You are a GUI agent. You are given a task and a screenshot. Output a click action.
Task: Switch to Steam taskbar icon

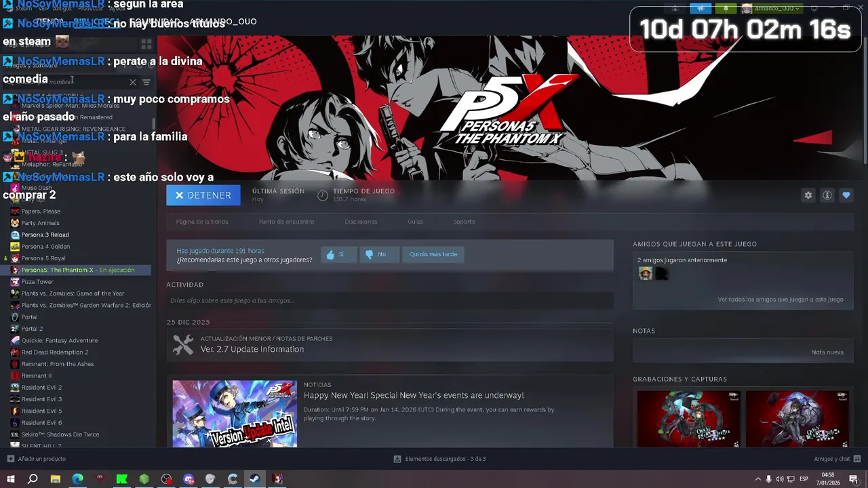[x=255, y=479]
